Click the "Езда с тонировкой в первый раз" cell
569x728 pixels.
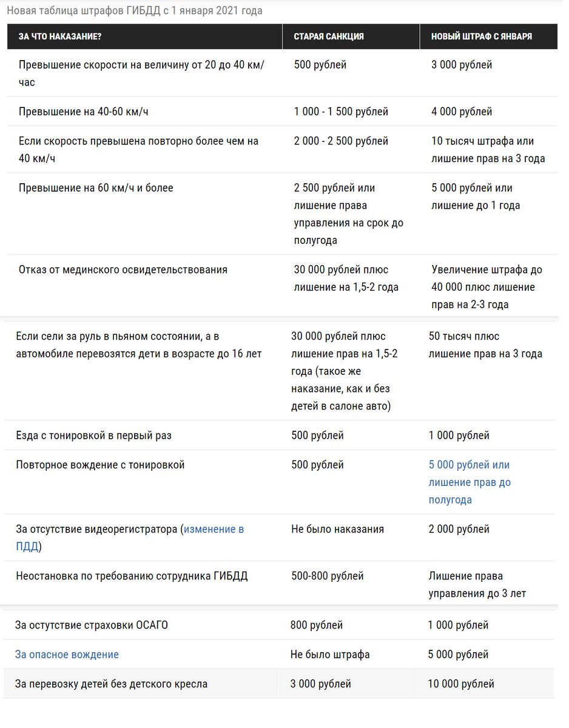[x=98, y=436]
